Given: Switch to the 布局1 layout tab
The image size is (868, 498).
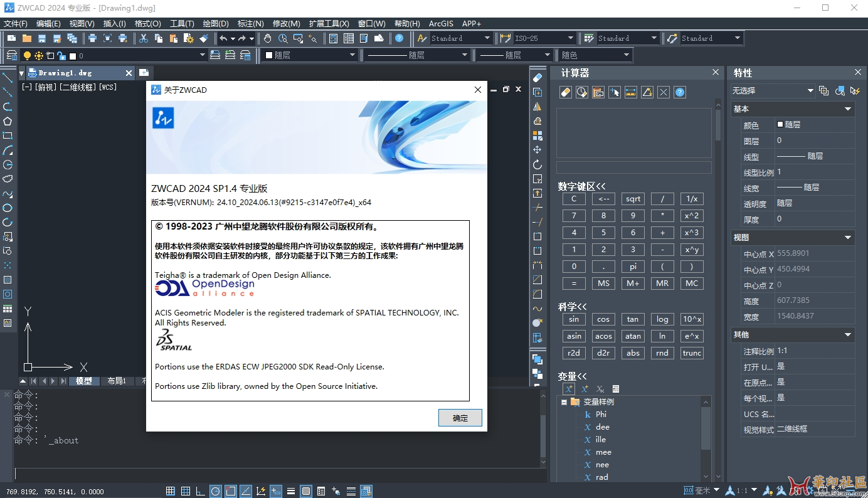Looking at the screenshot, I should (117, 381).
